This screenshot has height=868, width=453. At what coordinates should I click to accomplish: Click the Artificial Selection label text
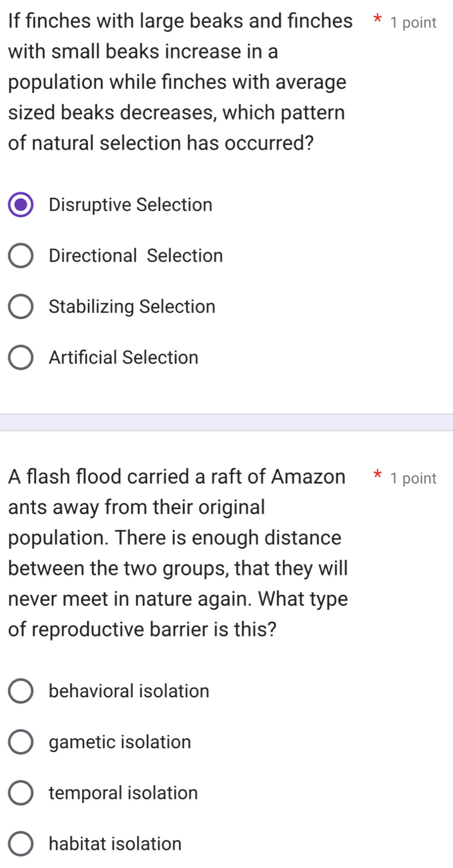click(x=123, y=358)
